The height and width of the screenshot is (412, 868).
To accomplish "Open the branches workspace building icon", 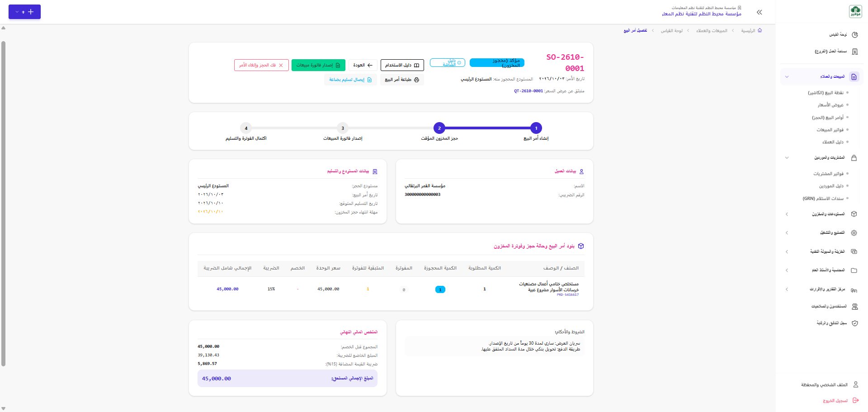I will [854, 52].
